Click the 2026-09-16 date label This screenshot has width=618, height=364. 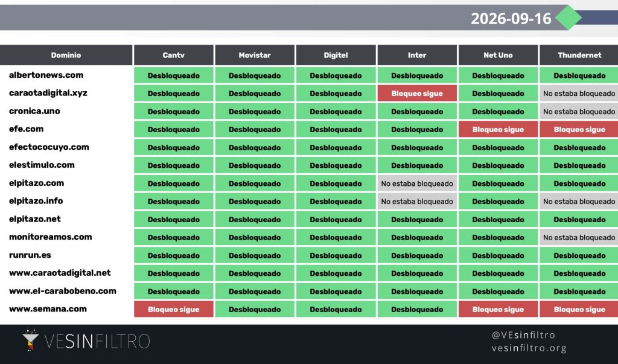pyautogui.click(x=511, y=19)
